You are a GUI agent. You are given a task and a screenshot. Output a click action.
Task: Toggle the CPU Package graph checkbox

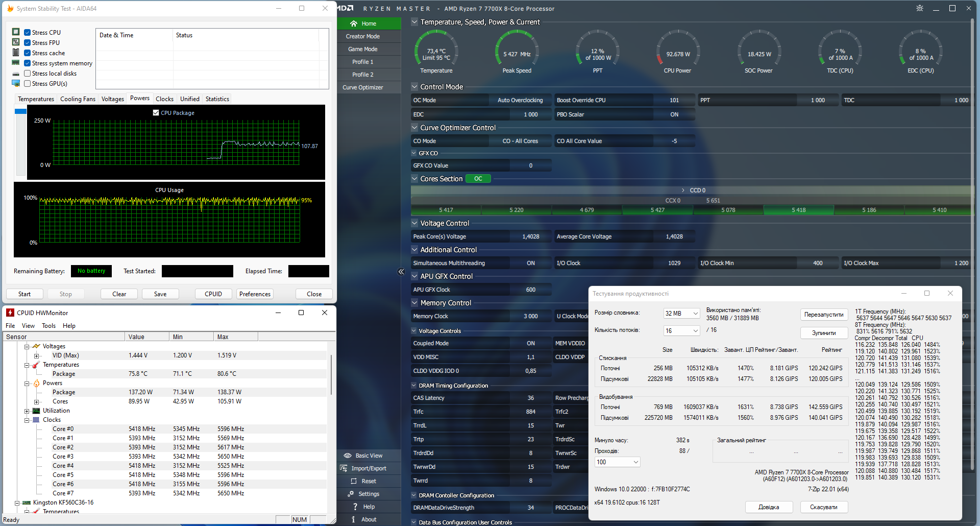point(156,112)
